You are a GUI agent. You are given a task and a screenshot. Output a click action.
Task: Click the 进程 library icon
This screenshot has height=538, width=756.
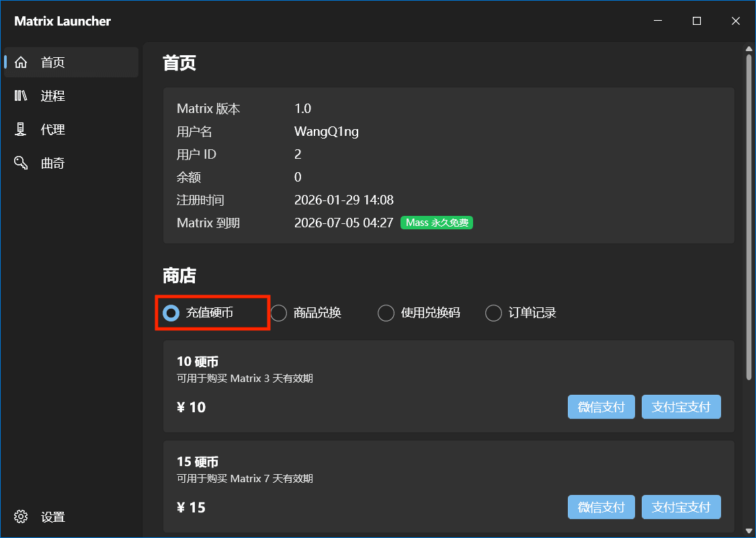coord(21,95)
